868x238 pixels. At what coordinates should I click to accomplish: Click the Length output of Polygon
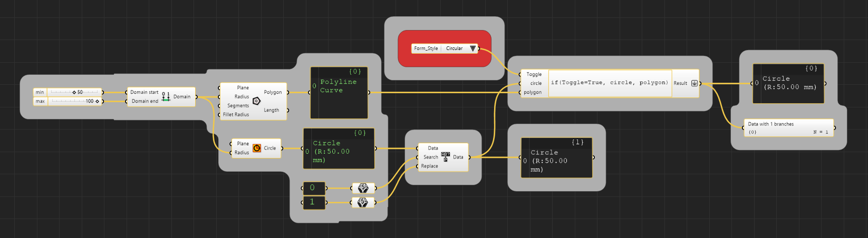tap(272, 110)
